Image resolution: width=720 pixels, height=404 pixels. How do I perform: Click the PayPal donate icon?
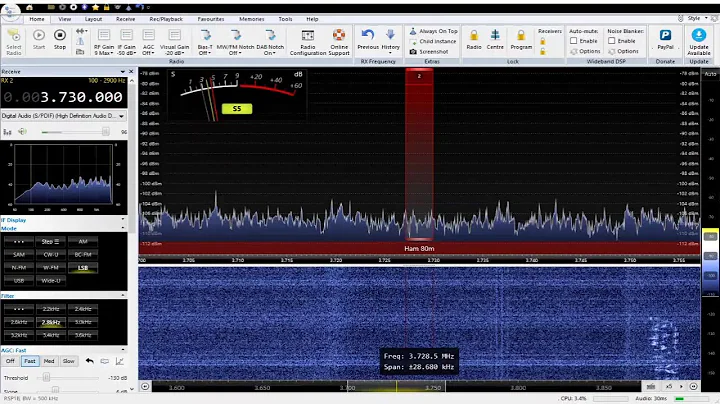click(665, 35)
